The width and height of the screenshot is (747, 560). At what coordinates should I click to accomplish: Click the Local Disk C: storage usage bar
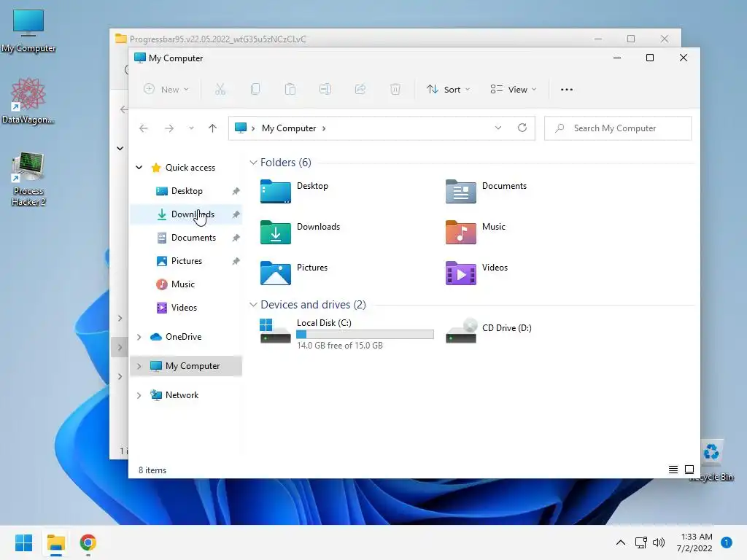365,334
